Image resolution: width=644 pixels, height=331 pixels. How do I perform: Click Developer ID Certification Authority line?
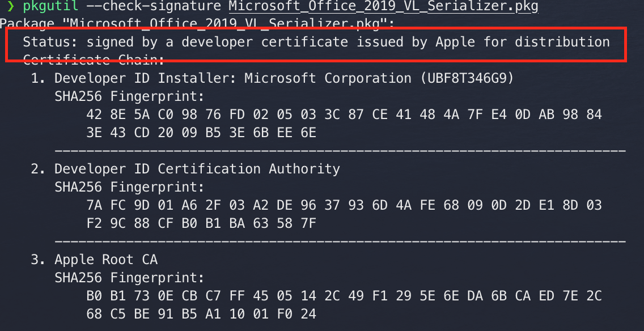[185, 169]
